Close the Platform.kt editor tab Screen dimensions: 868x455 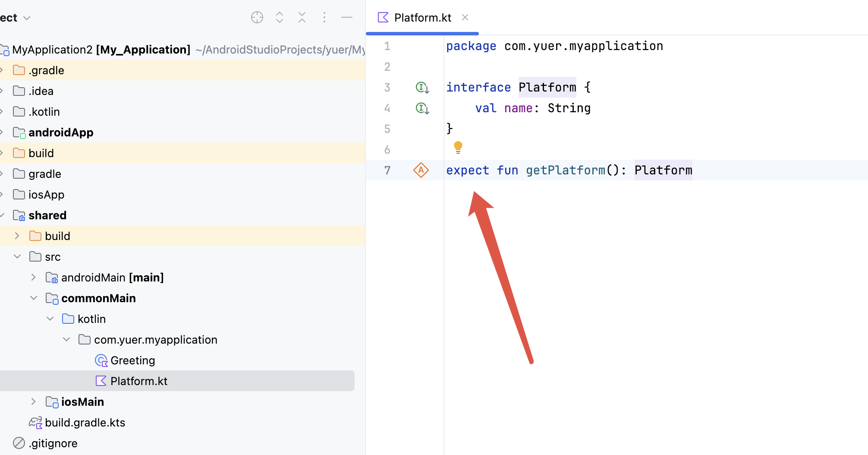pos(465,17)
